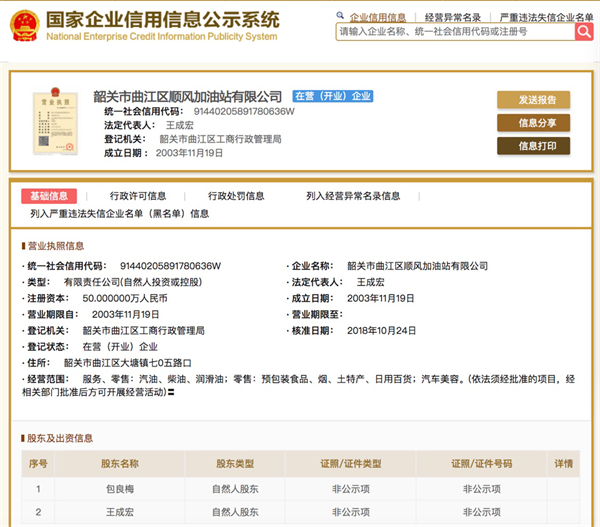Open the 列入严重违法失信企业名单（黑名单）信息 tab

[120, 214]
